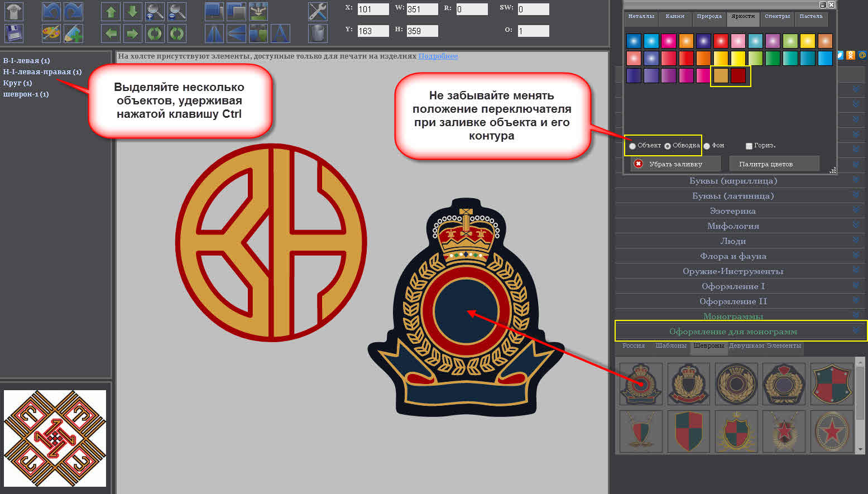Screen dimensions: 868x494
Task: Select the Объект radio button
Action: pyautogui.click(x=632, y=146)
